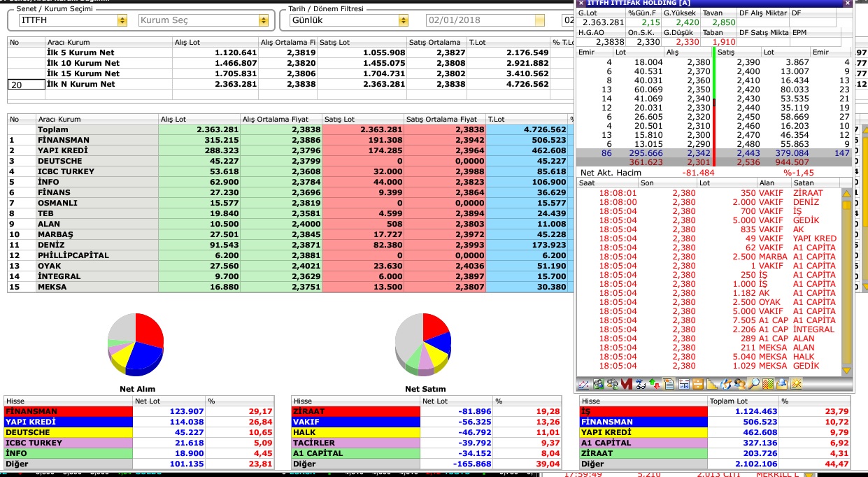Click the green and blue circles icon
The image size is (868, 477).
coord(598,384)
